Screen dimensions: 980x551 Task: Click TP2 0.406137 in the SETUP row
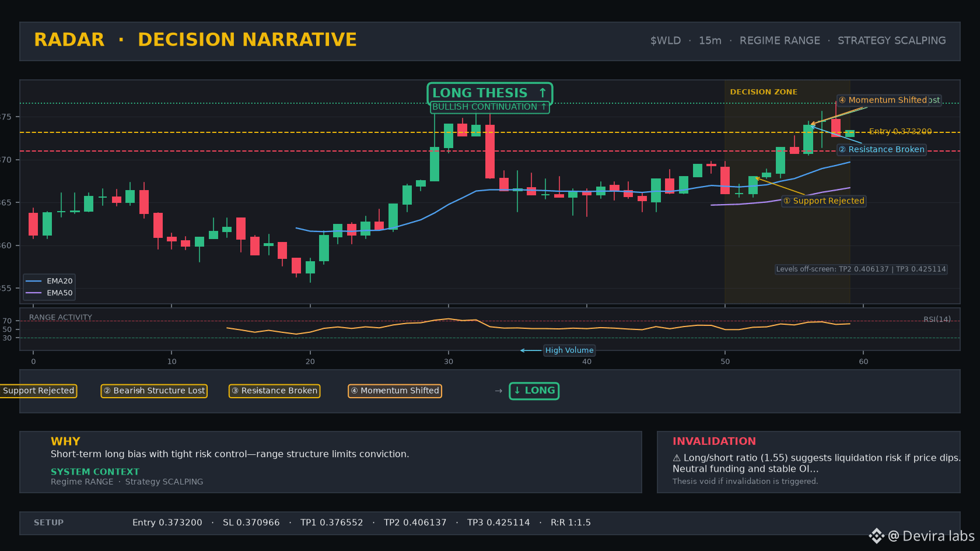point(415,523)
